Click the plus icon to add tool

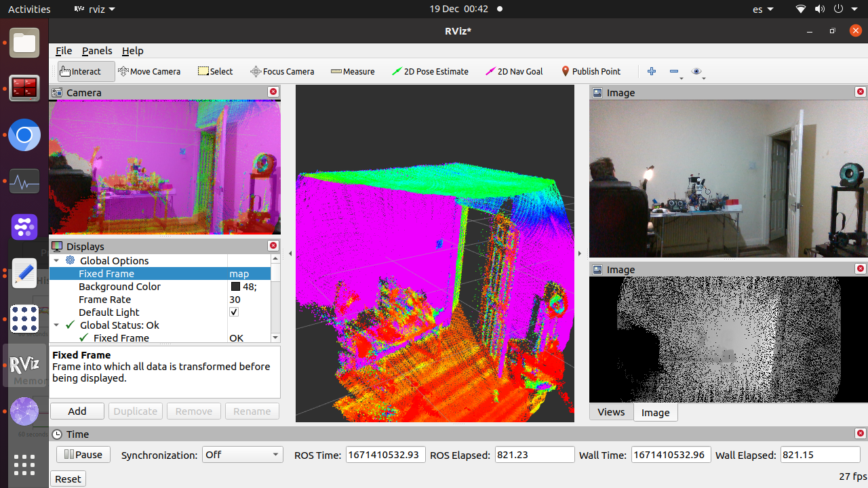click(652, 71)
